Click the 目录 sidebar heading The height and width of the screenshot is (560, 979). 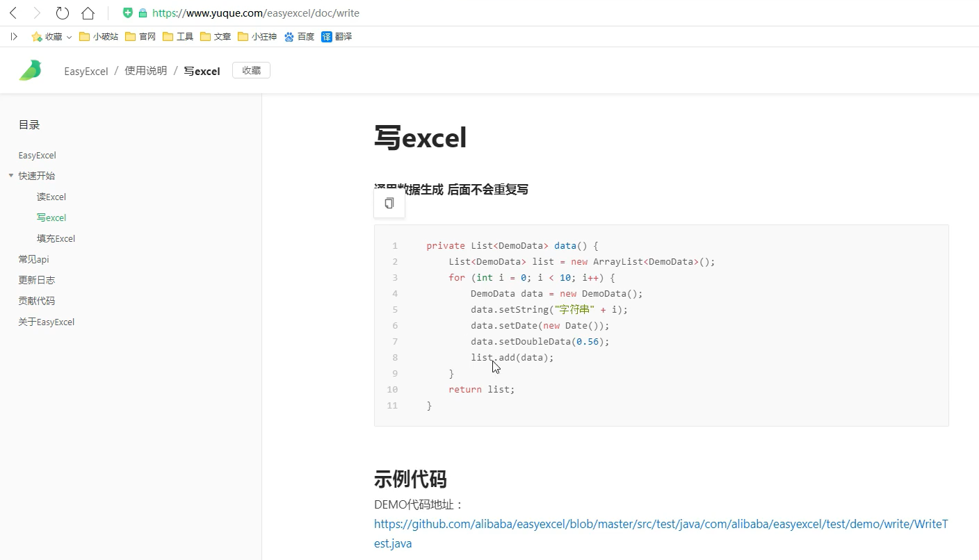[29, 125]
